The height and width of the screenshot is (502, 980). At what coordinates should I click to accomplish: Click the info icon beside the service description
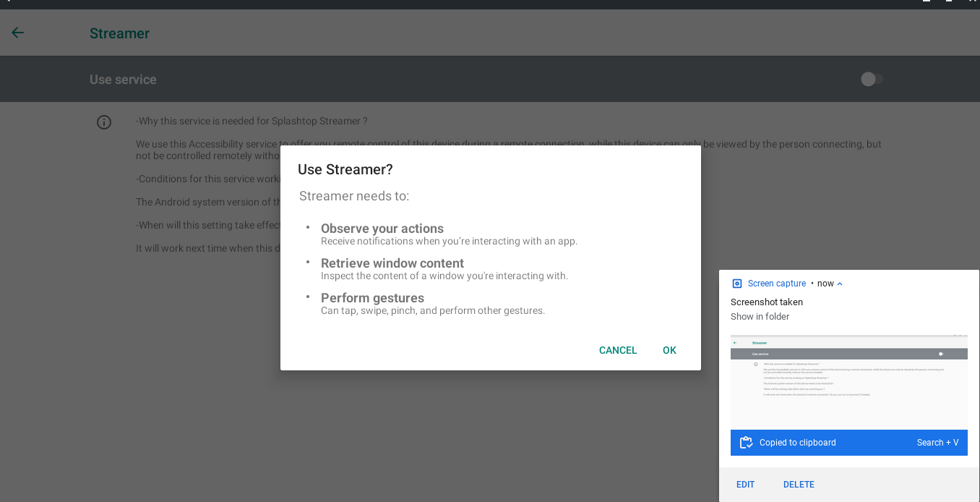point(103,122)
